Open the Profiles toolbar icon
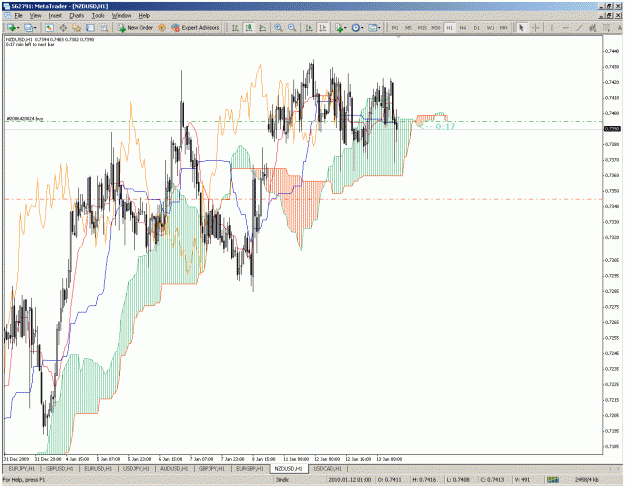This screenshot has width=625, height=486. (x=28, y=28)
